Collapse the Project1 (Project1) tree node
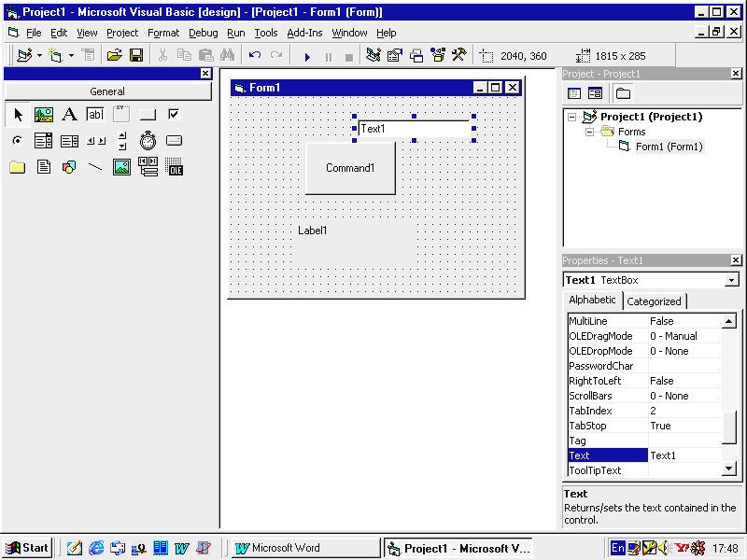This screenshot has height=560, width=747. [571, 117]
